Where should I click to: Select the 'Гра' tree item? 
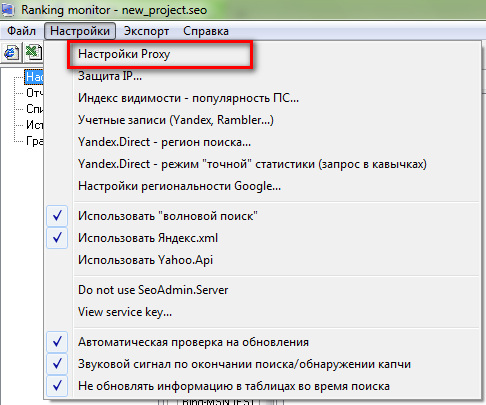click(x=34, y=141)
